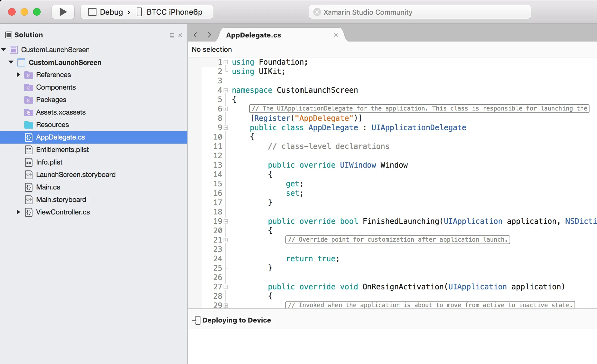Select Entitlements.plist in the solution tree

tap(62, 150)
